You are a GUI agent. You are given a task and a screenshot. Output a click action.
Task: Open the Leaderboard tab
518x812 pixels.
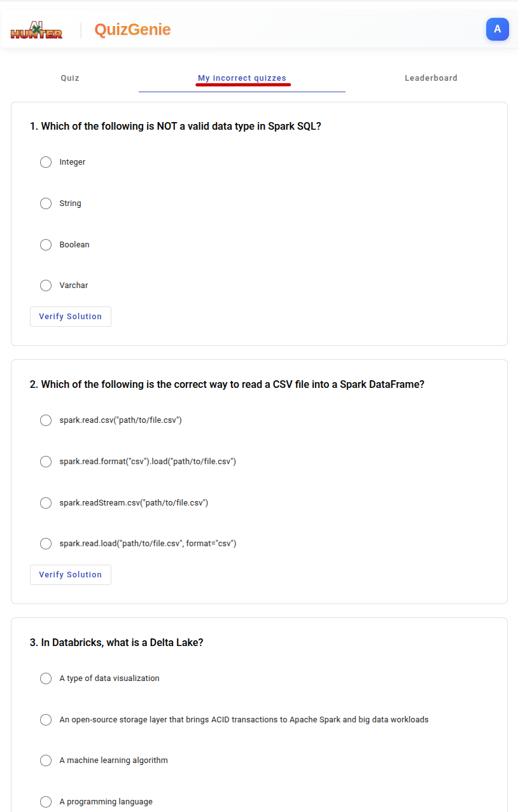point(431,78)
